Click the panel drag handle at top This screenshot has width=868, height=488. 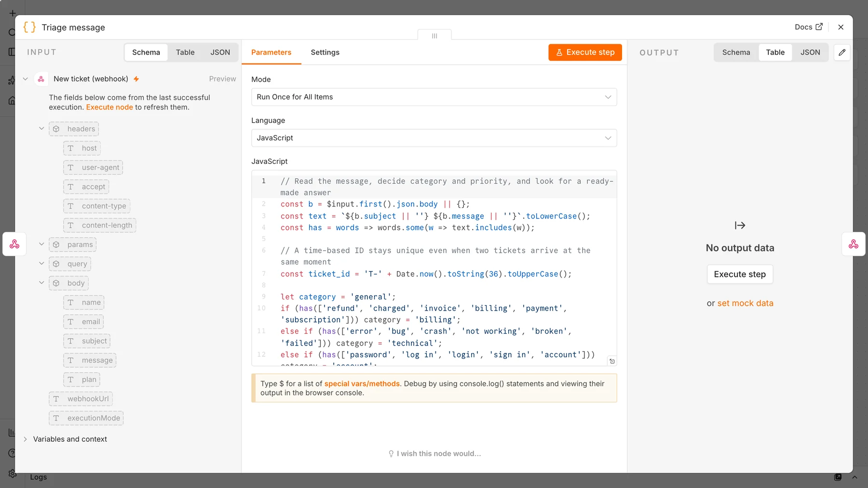pos(434,36)
